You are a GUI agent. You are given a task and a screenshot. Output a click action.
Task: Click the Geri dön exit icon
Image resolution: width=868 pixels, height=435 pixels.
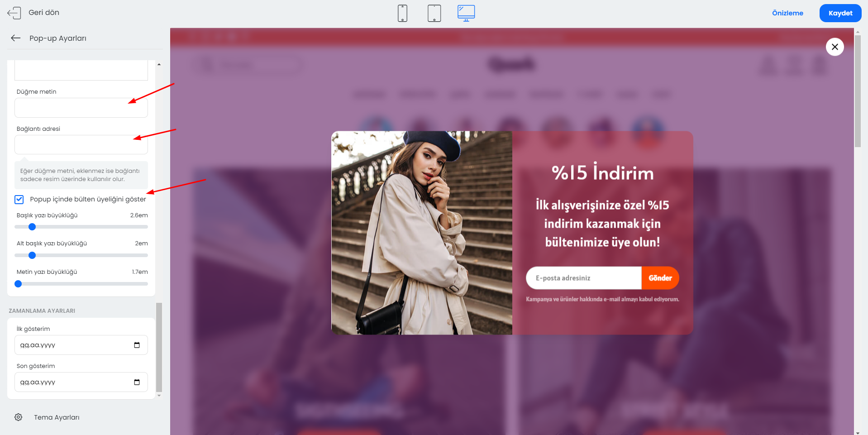14,13
